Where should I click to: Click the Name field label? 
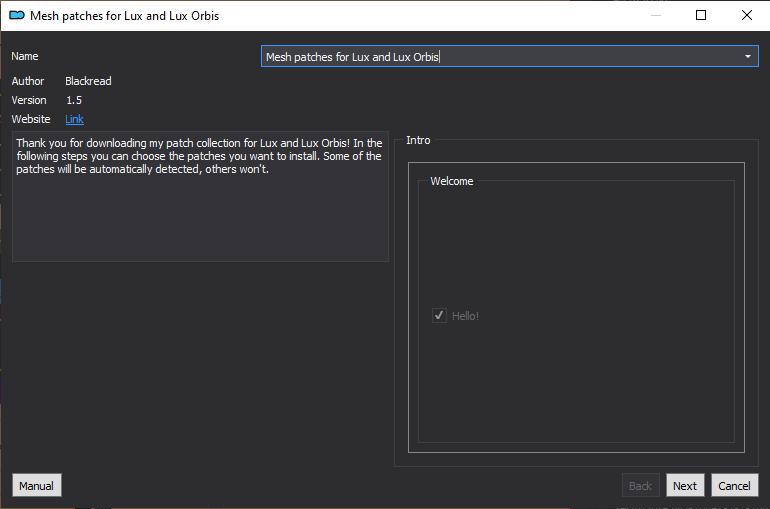click(x=25, y=56)
